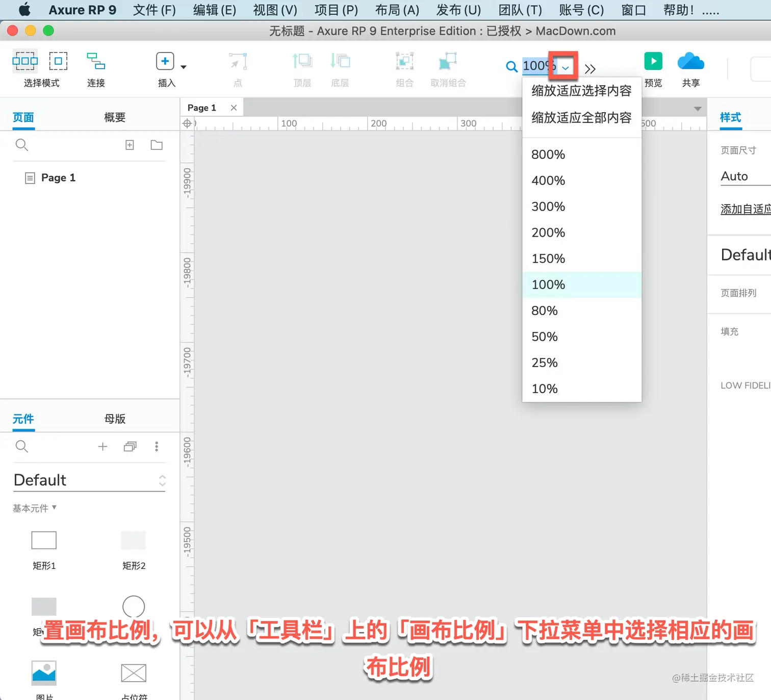The image size is (771, 700).
Task: Click the library view toggle icon
Action: pyautogui.click(x=130, y=447)
